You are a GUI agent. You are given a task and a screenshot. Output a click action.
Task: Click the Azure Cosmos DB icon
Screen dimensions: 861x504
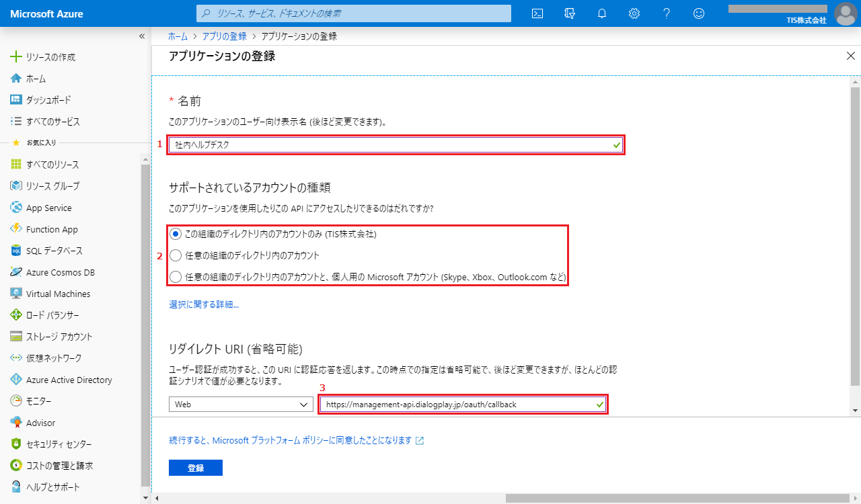click(x=16, y=272)
